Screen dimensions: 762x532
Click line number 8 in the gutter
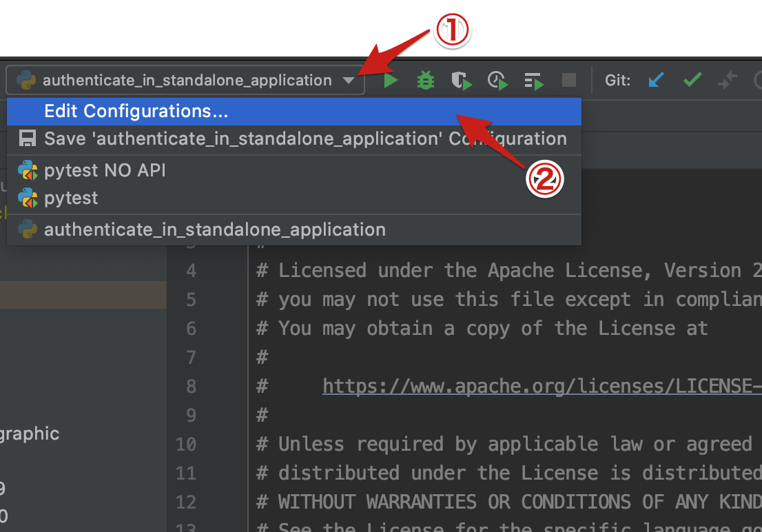tap(191, 386)
